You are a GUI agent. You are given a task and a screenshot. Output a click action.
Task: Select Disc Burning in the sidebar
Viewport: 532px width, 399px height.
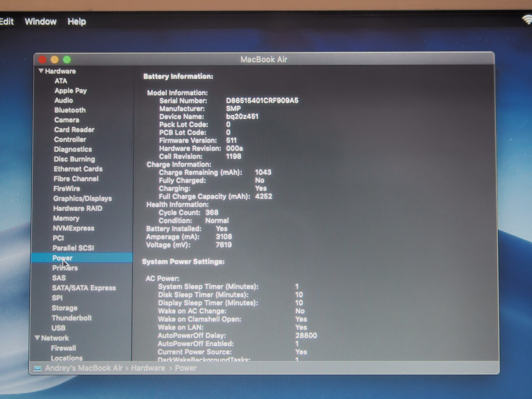pos(74,159)
